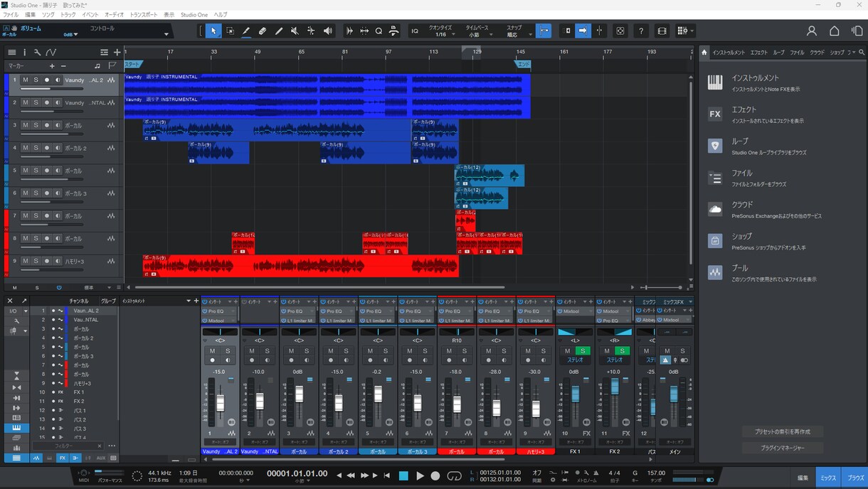This screenshot has height=489, width=868.
Task: Solo track 9 ハモリ+3
Action: (x=36, y=261)
